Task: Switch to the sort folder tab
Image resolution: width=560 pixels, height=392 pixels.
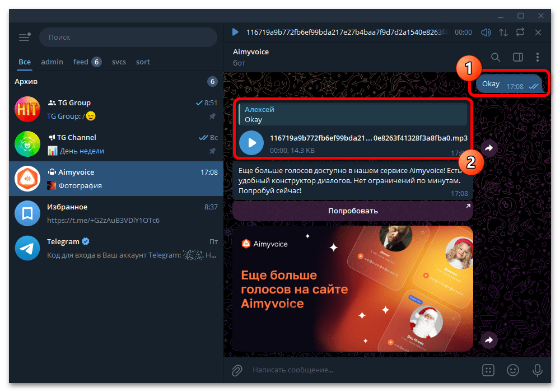Action: point(143,62)
